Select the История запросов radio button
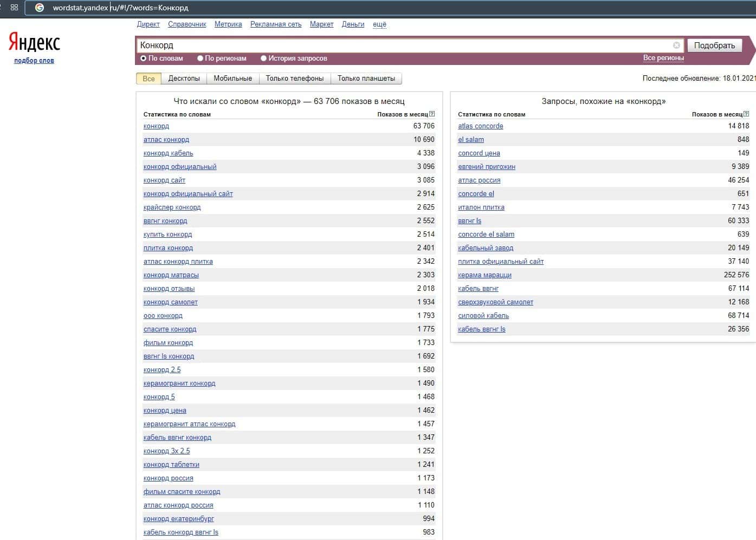756x540 pixels. (263, 58)
